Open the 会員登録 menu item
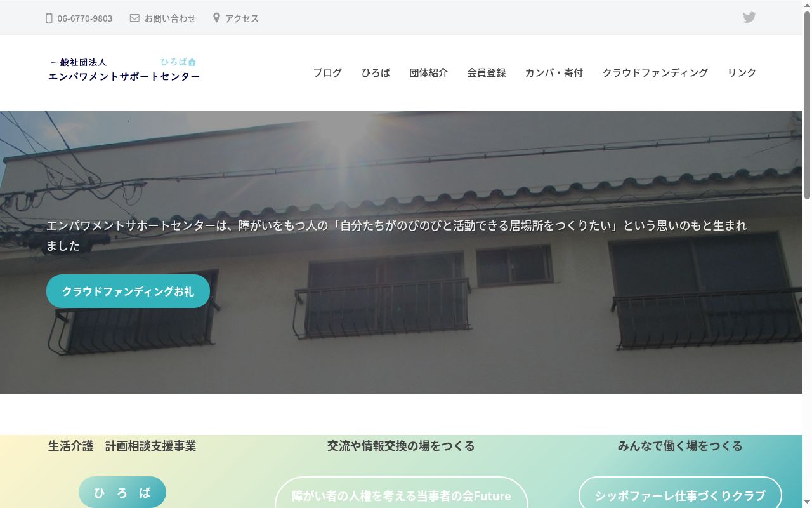Image resolution: width=812 pixels, height=508 pixels. (x=487, y=73)
